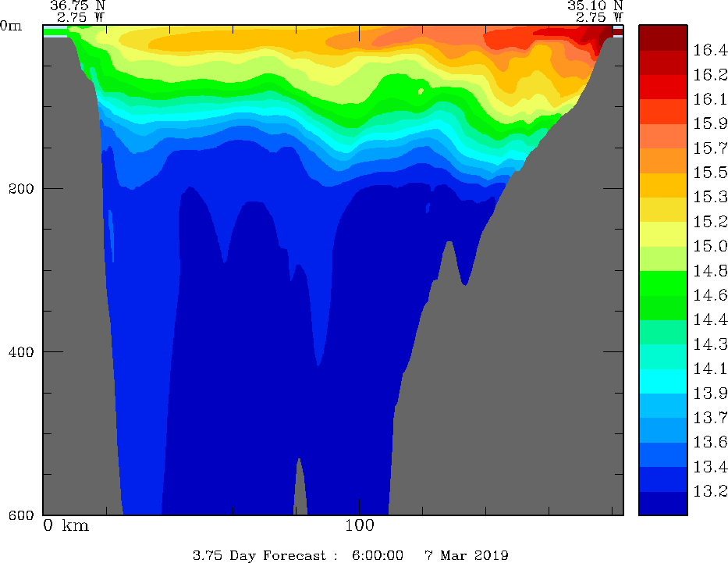Click the 13.2 color scale label
This screenshot has height=563, width=728.
pyautogui.click(x=710, y=491)
